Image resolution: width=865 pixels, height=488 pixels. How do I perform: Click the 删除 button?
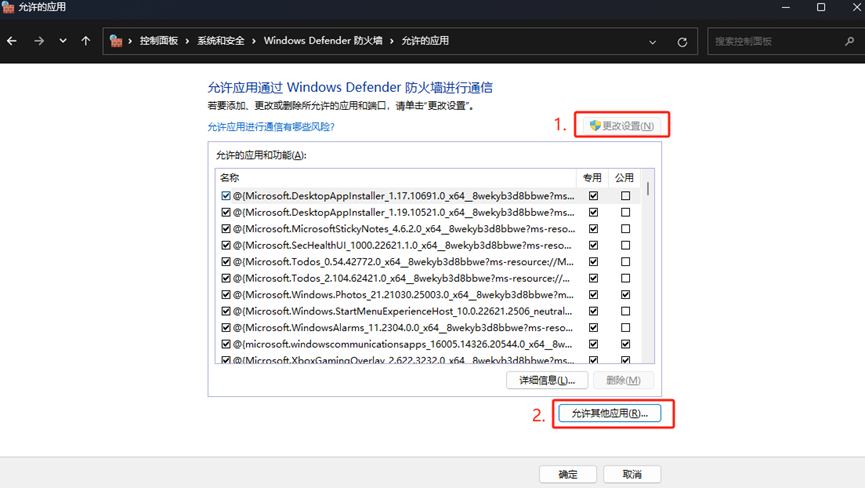623,380
